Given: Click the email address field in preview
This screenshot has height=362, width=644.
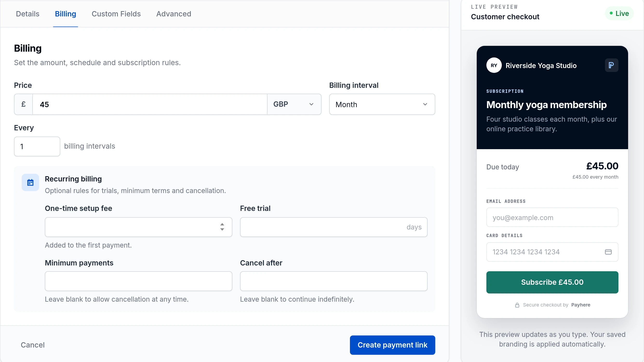Looking at the screenshot, I should (x=552, y=217).
